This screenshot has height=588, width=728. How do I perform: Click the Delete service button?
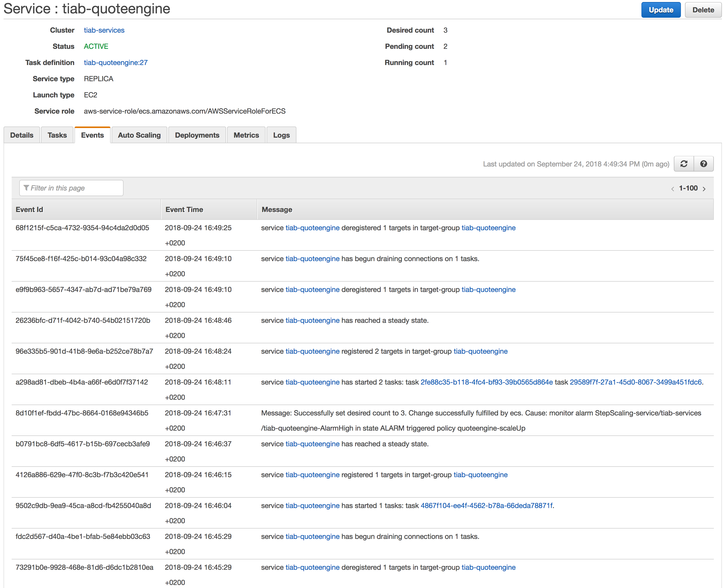(x=703, y=10)
